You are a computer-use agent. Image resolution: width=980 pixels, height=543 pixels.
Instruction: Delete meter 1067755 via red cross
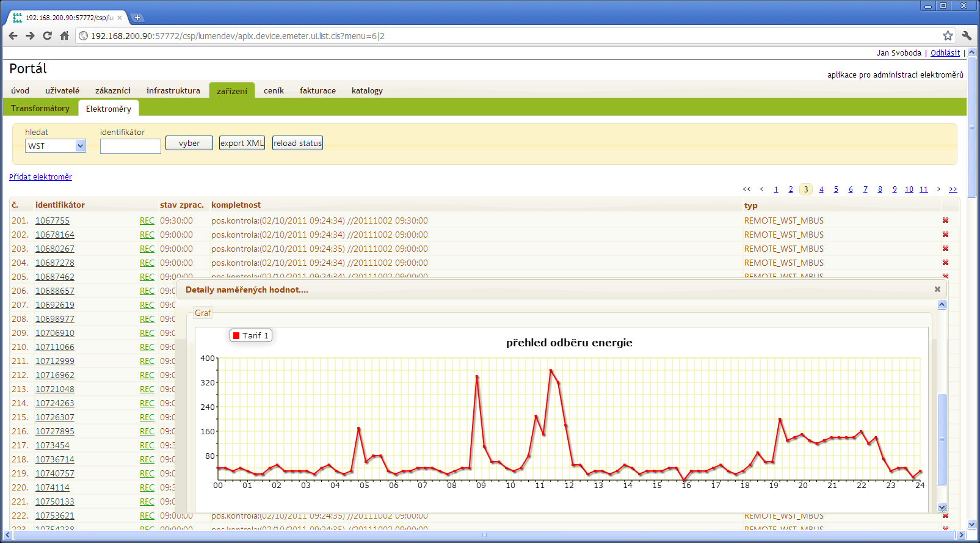point(945,220)
